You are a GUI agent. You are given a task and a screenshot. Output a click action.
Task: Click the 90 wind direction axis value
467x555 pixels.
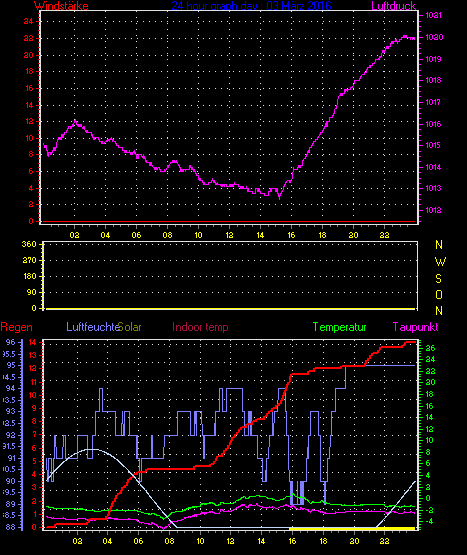(32, 292)
